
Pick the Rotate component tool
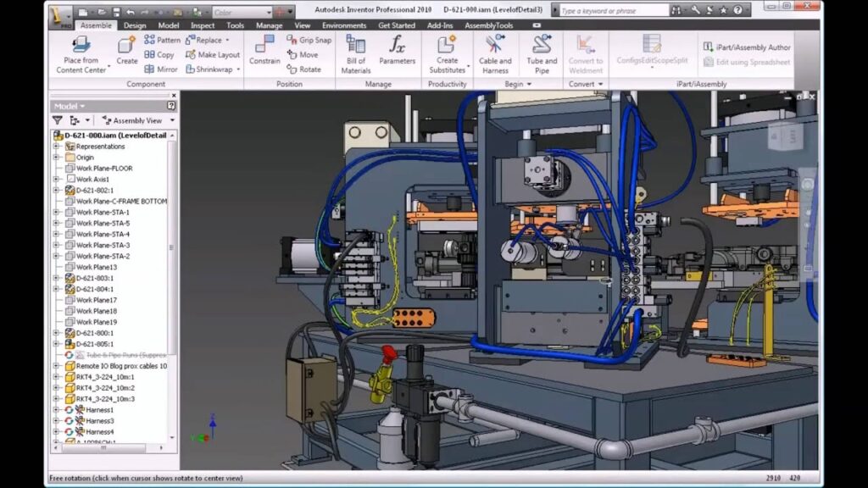tap(304, 69)
